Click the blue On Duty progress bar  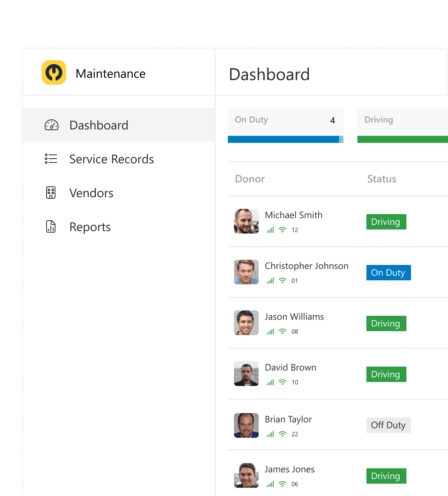285,140
